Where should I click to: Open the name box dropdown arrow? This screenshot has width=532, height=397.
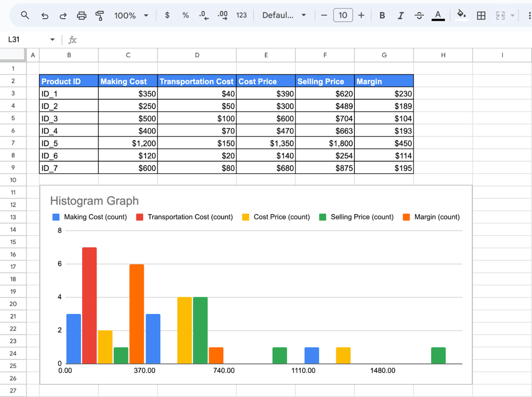tap(52, 40)
